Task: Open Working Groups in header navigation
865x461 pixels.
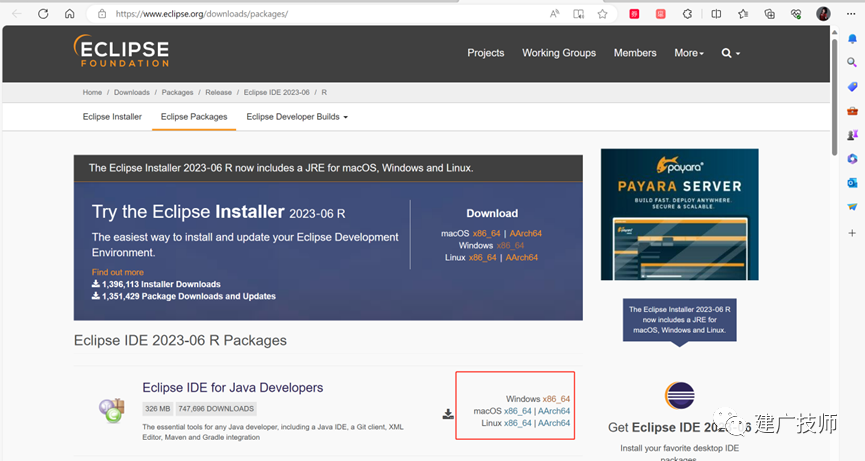Action: click(x=559, y=53)
